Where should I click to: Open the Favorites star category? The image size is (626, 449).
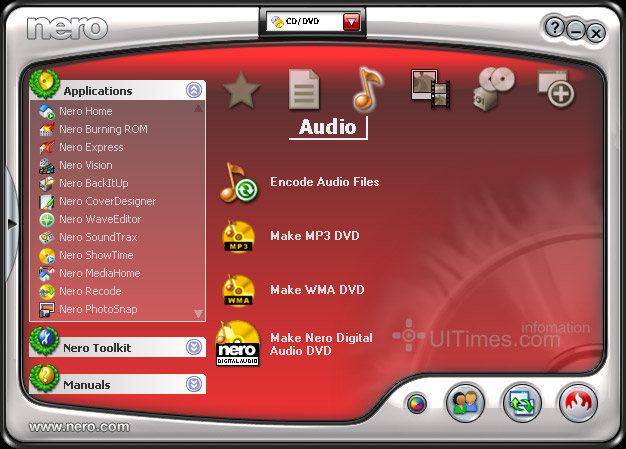pos(241,90)
